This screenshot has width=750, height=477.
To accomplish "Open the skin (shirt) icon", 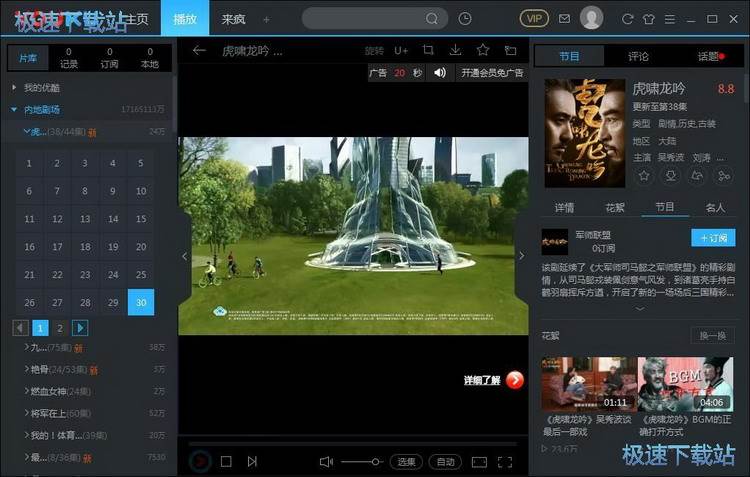I will 649,19.
